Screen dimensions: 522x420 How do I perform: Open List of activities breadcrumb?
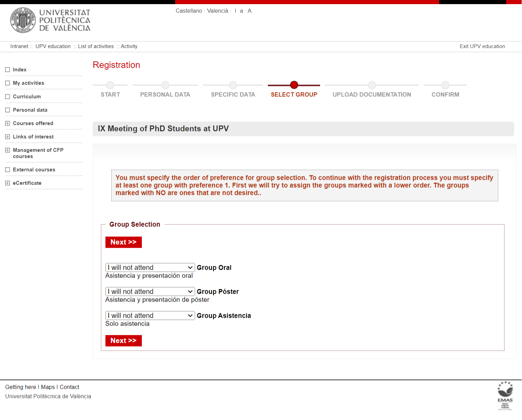click(x=96, y=46)
